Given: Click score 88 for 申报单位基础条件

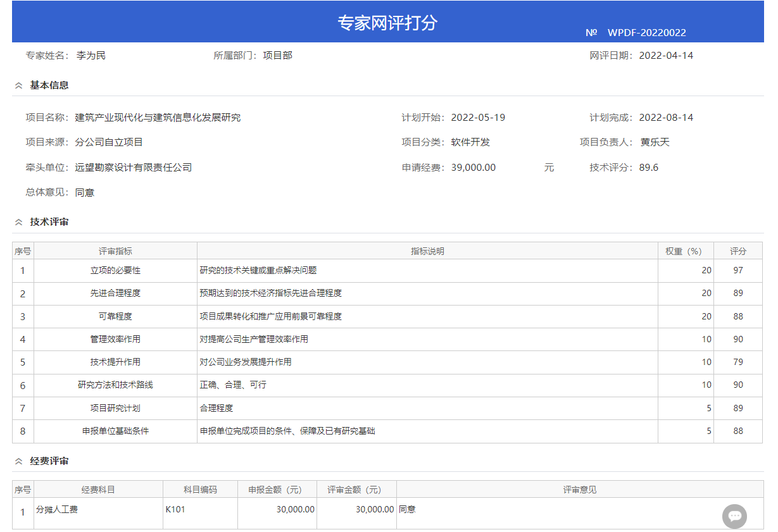Looking at the screenshot, I should click(738, 431).
